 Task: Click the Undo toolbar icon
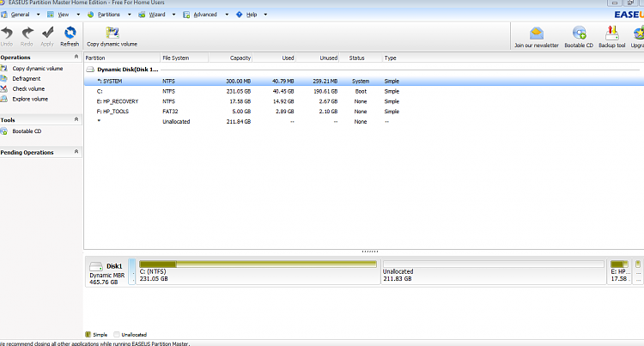click(7, 33)
